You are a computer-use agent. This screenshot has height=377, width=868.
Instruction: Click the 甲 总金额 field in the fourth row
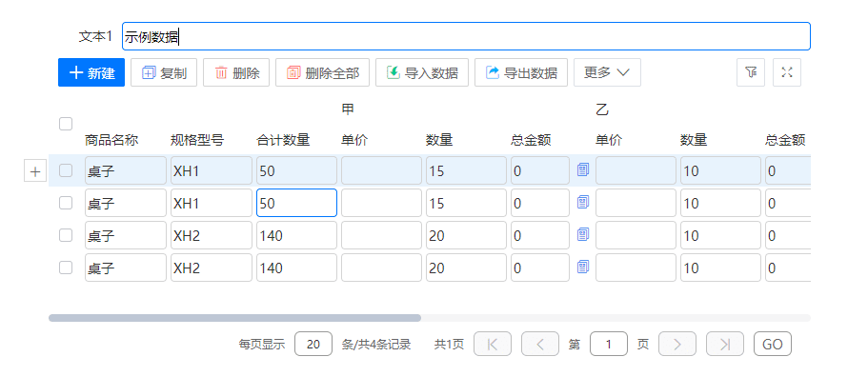pyautogui.click(x=540, y=268)
